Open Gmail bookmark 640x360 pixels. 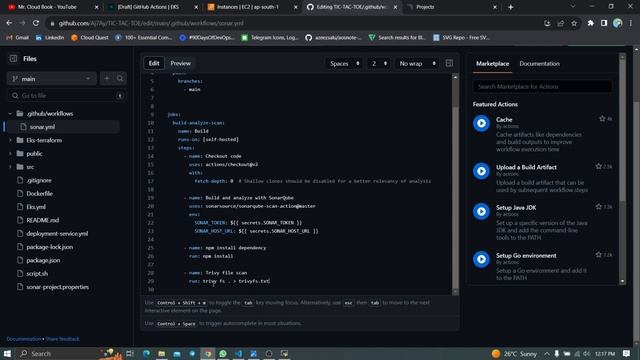(18, 38)
